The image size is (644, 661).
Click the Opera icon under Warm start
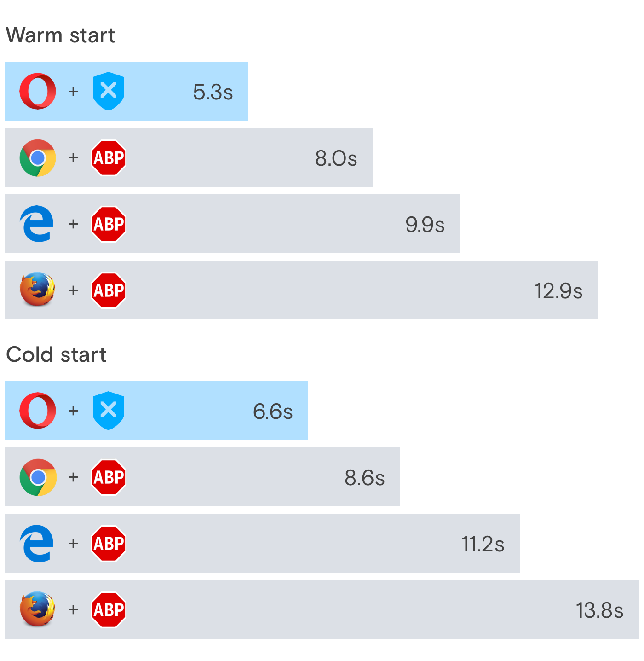tap(38, 91)
